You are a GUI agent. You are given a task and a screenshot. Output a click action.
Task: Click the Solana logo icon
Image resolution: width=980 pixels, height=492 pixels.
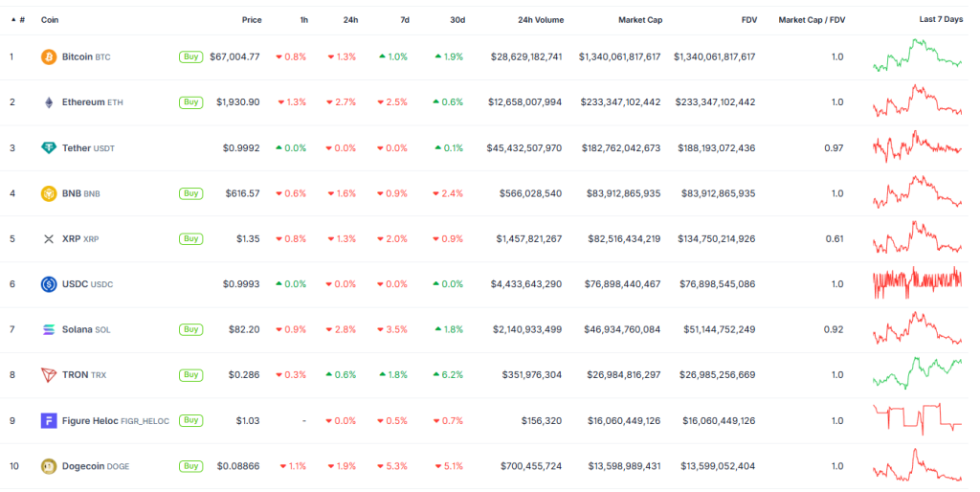pos(49,330)
